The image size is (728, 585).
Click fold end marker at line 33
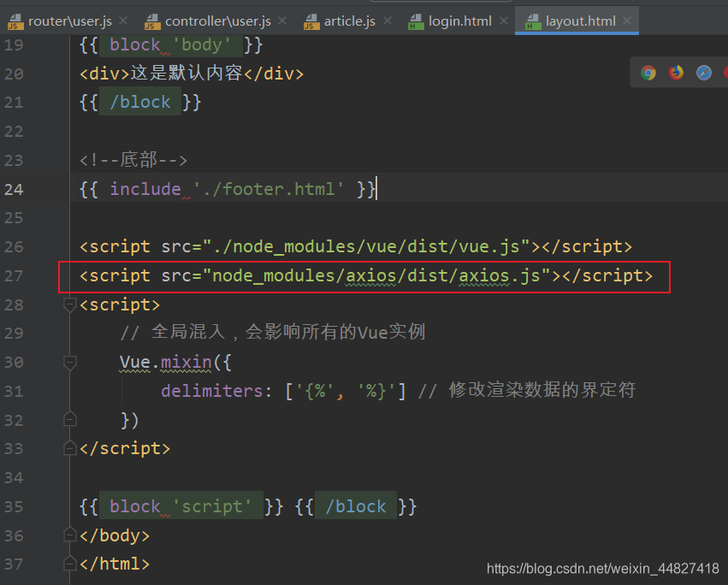click(69, 448)
